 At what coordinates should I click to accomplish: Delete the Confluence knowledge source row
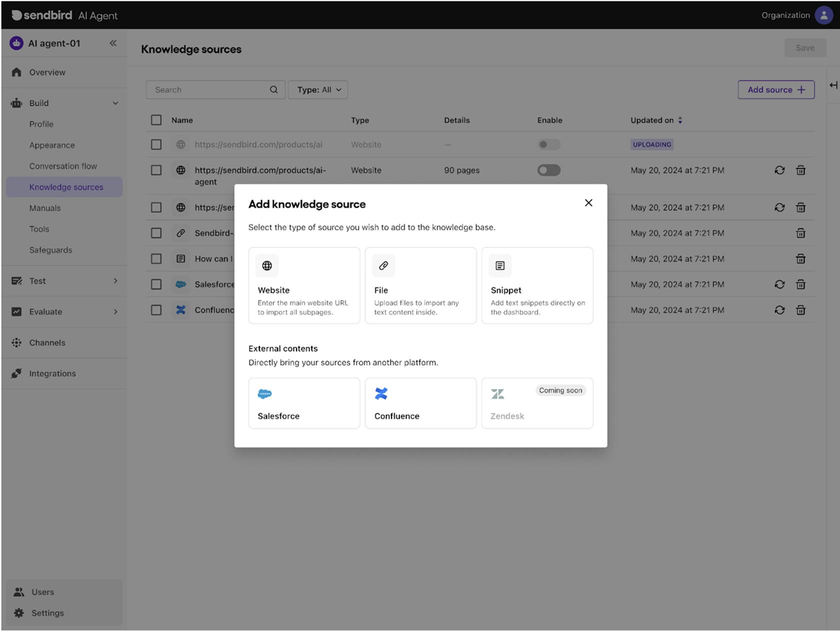coord(800,310)
